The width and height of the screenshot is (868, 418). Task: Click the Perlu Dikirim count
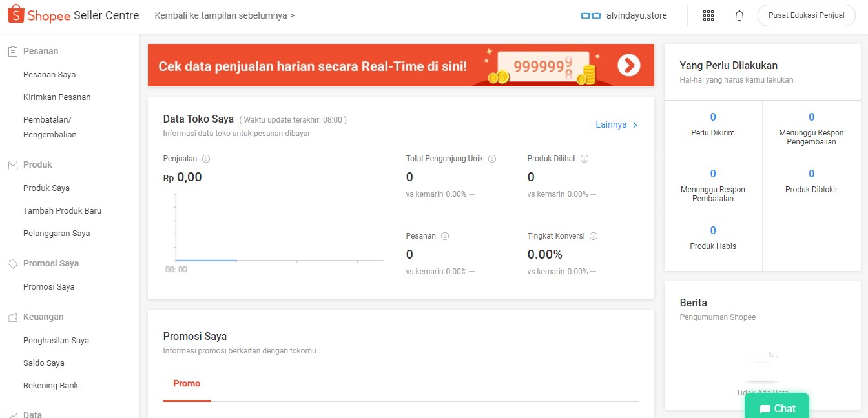pyautogui.click(x=713, y=117)
